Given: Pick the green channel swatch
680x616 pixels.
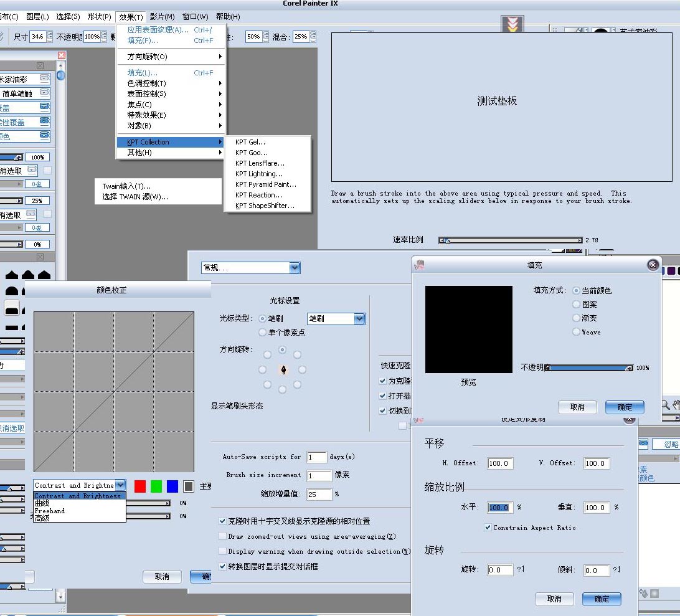Looking at the screenshot, I should point(156,486).
